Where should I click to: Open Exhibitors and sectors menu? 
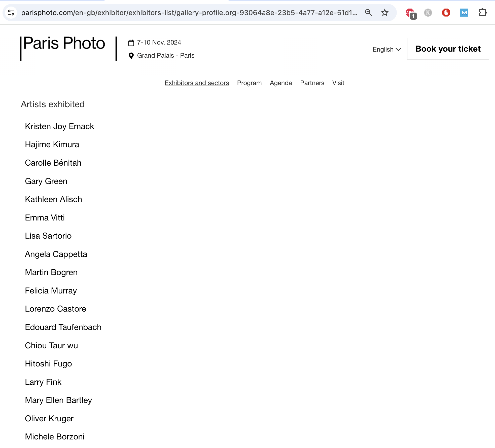click(197, 83)
